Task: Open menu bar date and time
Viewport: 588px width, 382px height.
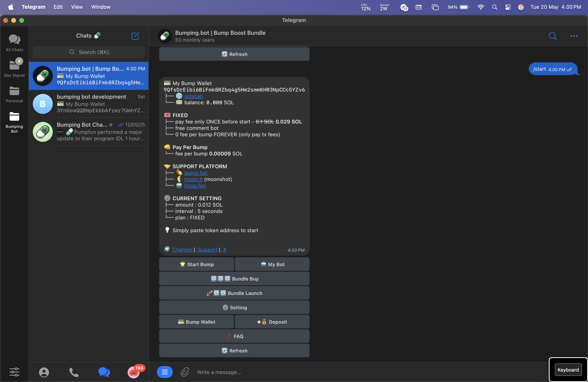Action: coord(555,7)
